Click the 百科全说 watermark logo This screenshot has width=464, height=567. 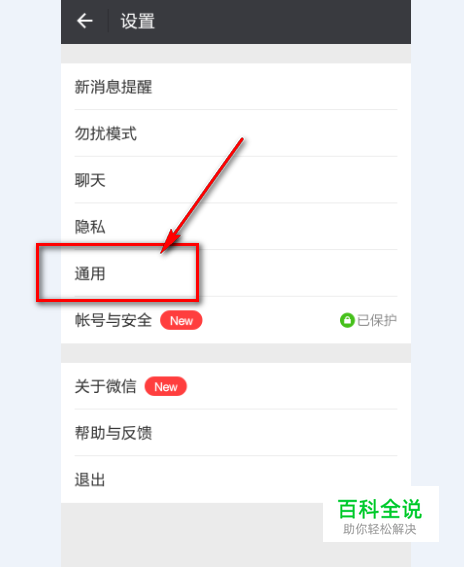pyautogui.click(x=380, y=509)
